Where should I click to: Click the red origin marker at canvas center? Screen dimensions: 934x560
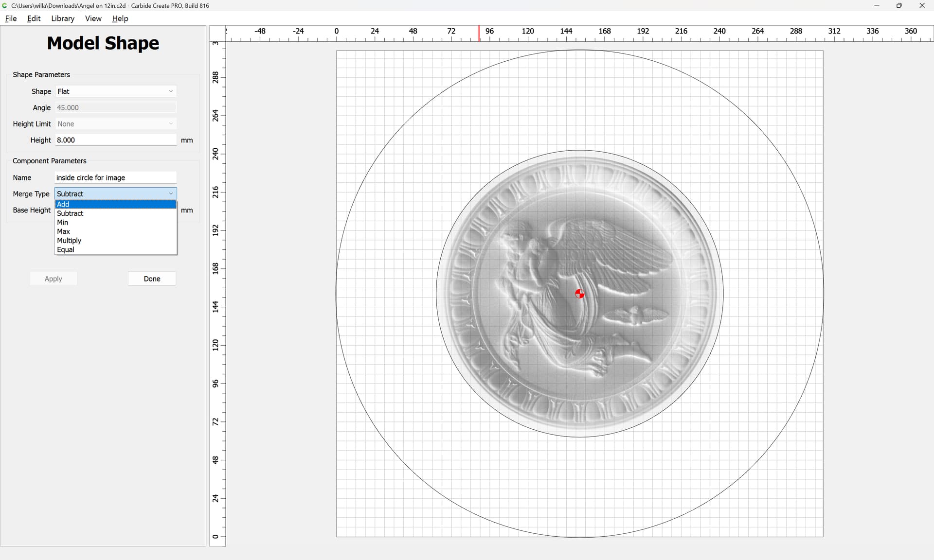pyautogui.click(x=579, y=294)
